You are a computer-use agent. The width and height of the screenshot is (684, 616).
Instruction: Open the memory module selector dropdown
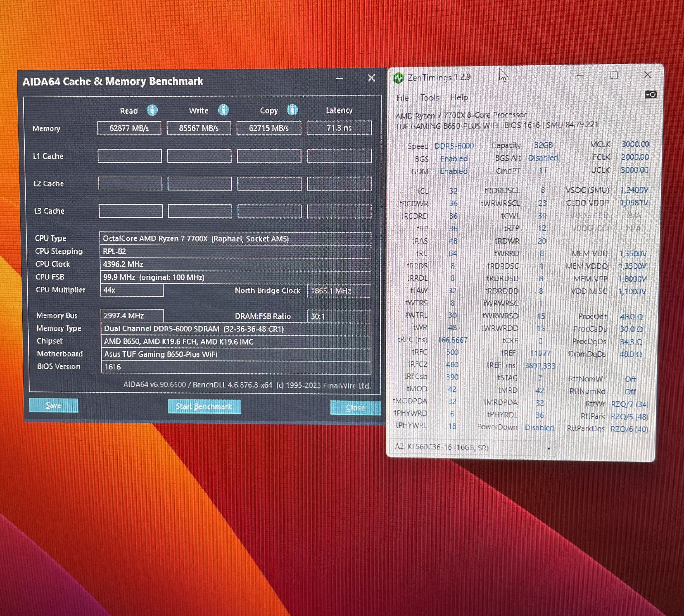tap(549, 449)
